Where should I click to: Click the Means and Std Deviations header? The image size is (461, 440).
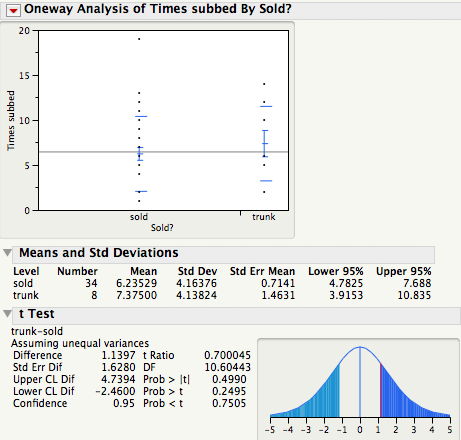(x=223, y=254)
